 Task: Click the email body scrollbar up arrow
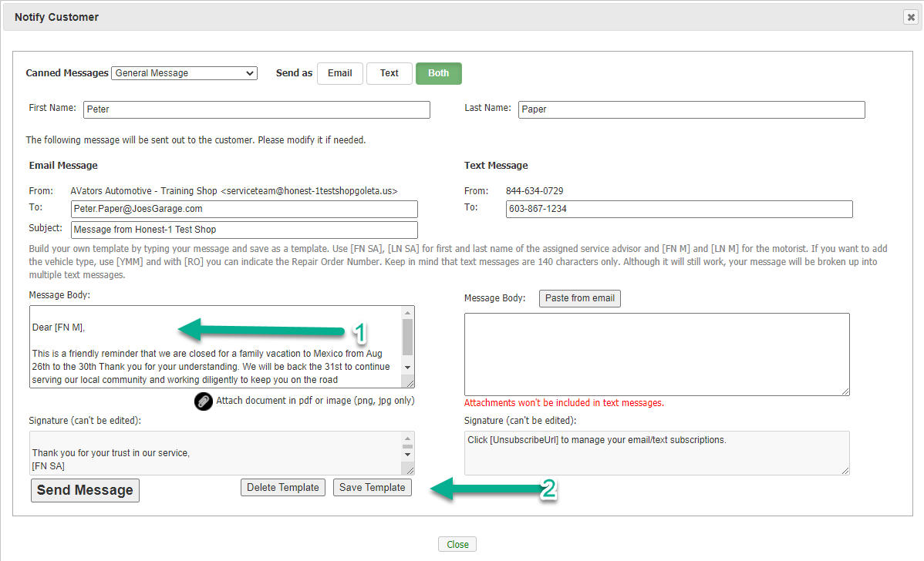(x=407, y=313)
